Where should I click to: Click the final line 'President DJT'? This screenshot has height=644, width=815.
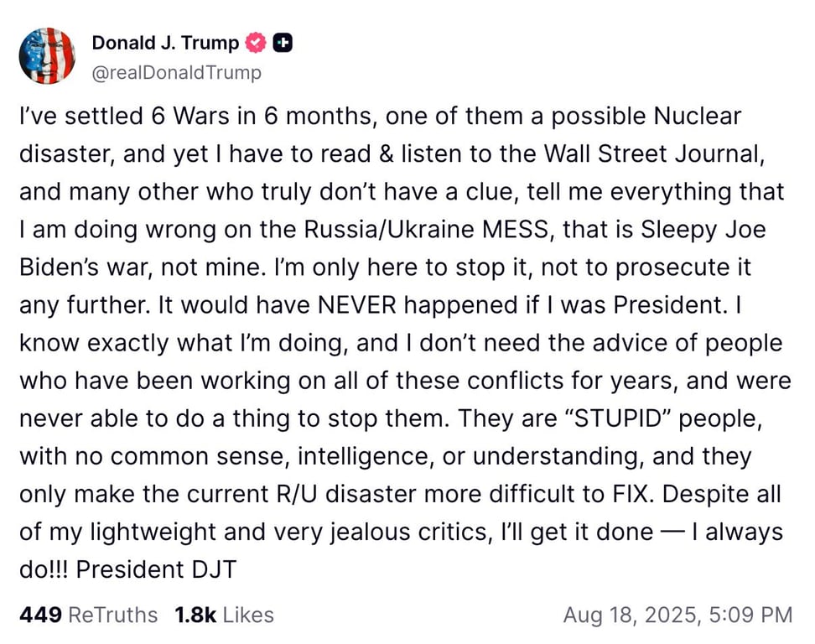click(156, 569)
